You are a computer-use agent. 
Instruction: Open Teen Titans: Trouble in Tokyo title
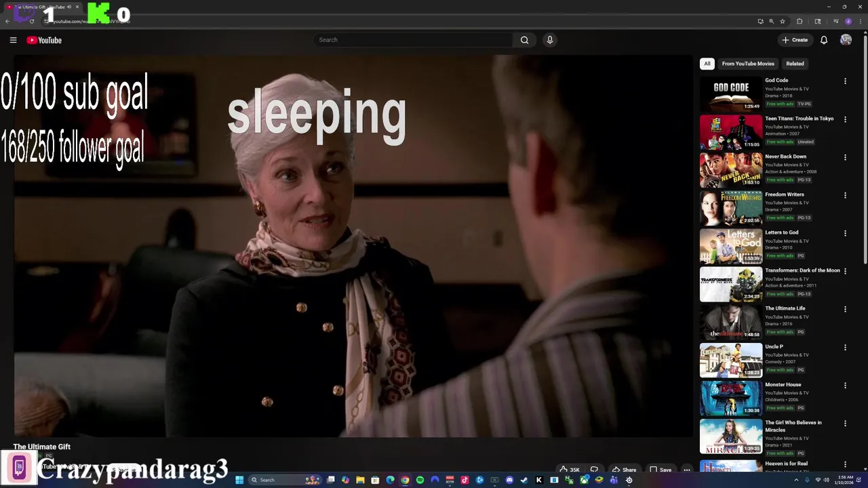[x=800, y=119]
